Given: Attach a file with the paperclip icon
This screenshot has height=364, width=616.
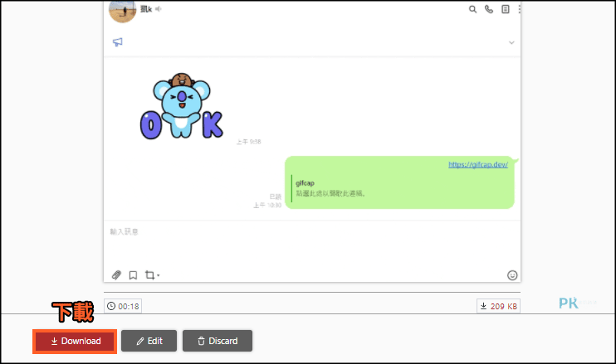Looking at the screenshot, I should (116, 275).
